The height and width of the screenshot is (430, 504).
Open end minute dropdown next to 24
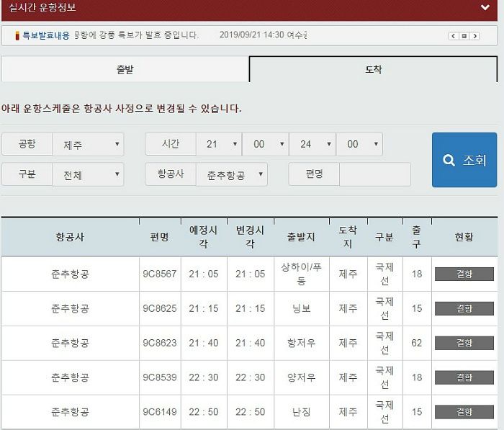point(359,144)
